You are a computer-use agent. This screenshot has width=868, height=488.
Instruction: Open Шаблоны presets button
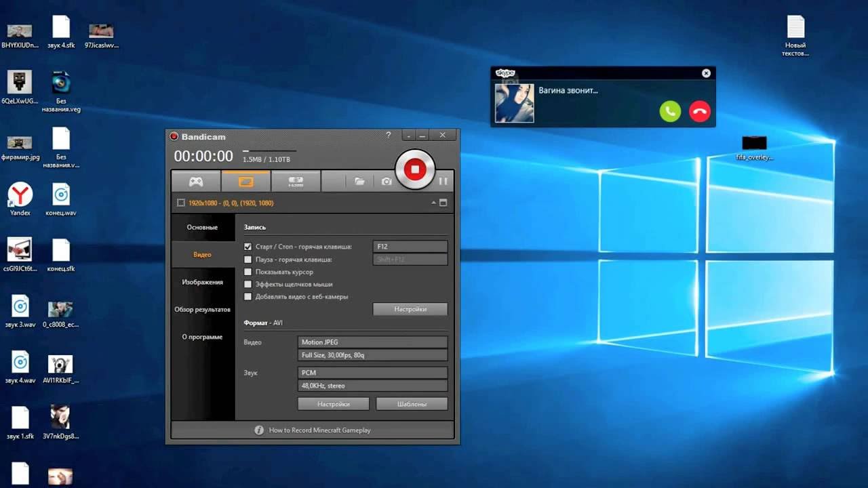tap(412, 404)
